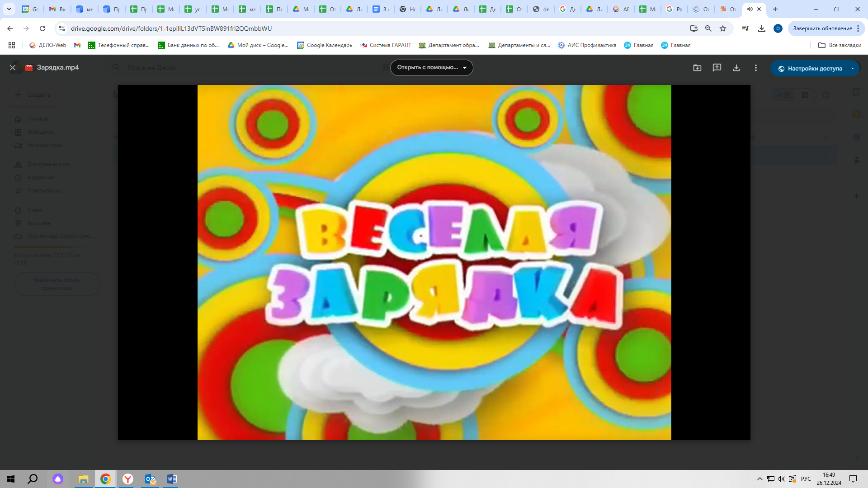Viewport: 868px width, 488px height.
Task: Reload the Google Drive page
Action: [42, 28]
